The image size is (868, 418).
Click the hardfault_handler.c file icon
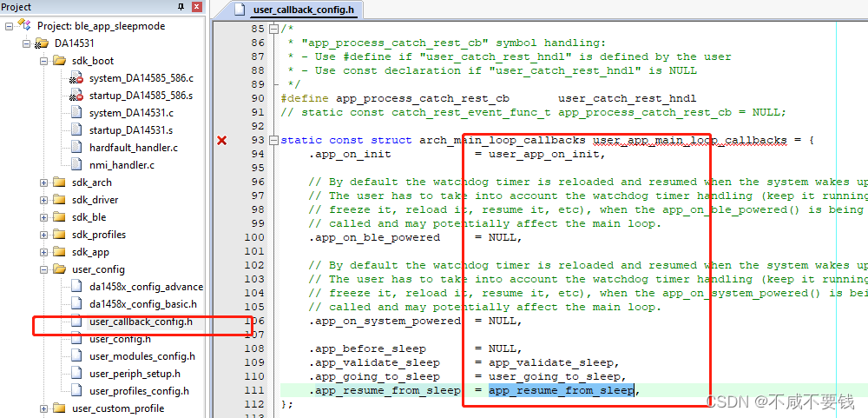(76, 148)
